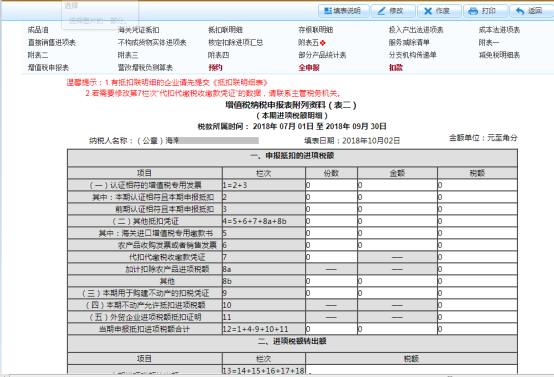The image size is (554, 377).
Task: Click the form title 增值税纳税申报表附列资料
Action: [291, 105]
